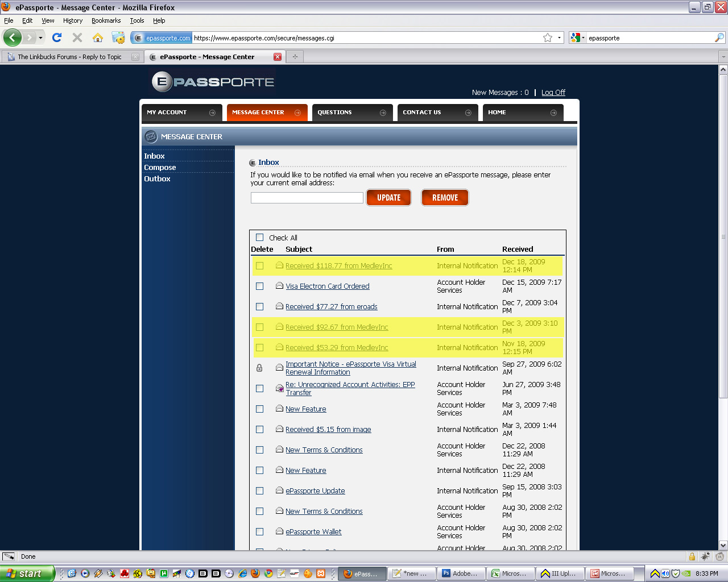Go to the browser Home page icon

pos(98,38)
